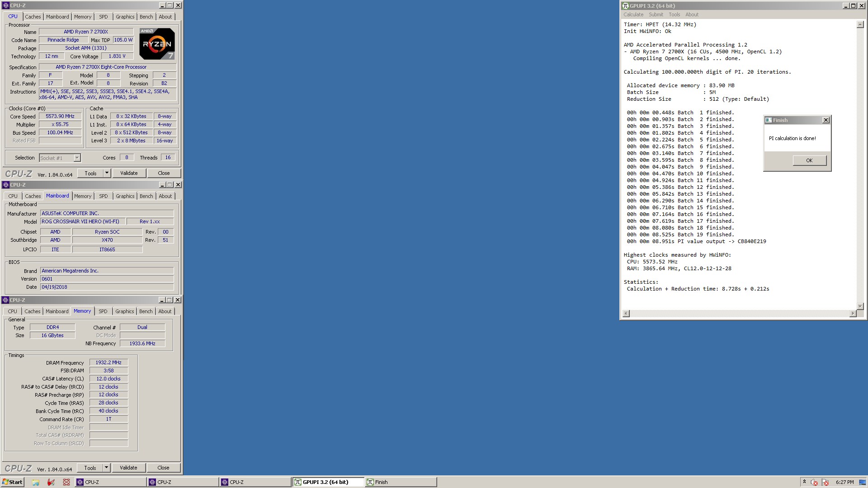Open Graphics tab in Memory CPU-Z window
Viewport: 868px width, 488px height.
tap(125, 311)
